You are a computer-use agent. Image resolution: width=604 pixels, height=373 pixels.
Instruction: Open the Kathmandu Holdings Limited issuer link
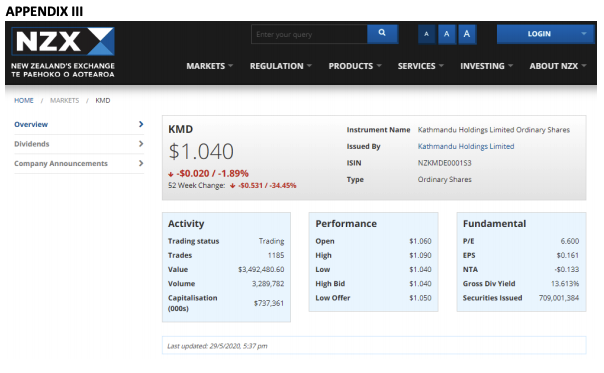point(466,146)
